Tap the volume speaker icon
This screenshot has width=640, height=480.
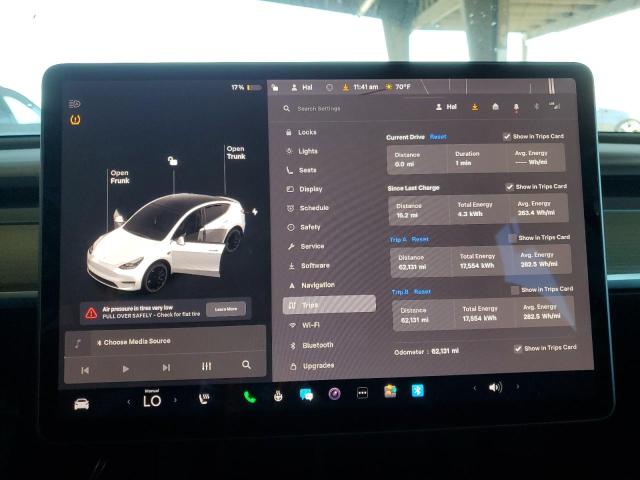point(495,387)
